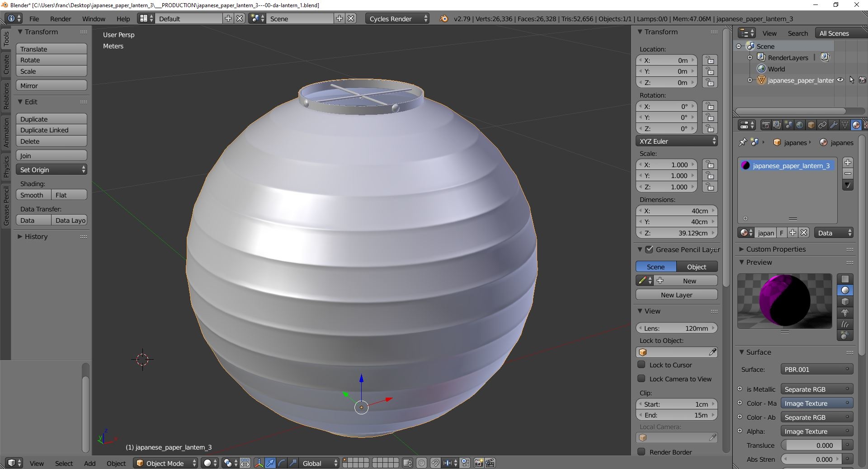The width and height of the screenshot is (868, 469).
Task: Click the Lens 120mm value field
Action: pyautogui.click(x=677, y=328)
